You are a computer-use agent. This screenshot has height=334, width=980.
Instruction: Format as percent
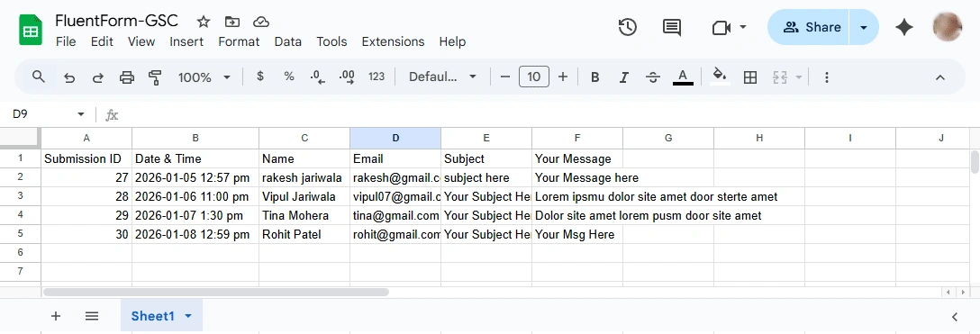[289, 77]
